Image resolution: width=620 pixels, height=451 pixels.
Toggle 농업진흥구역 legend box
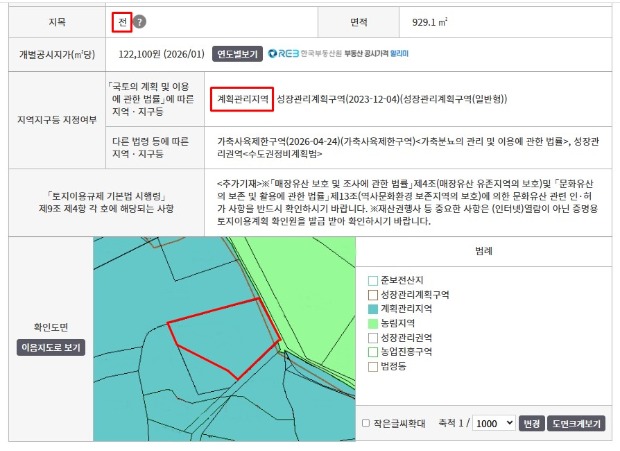[x=373, y=352]
